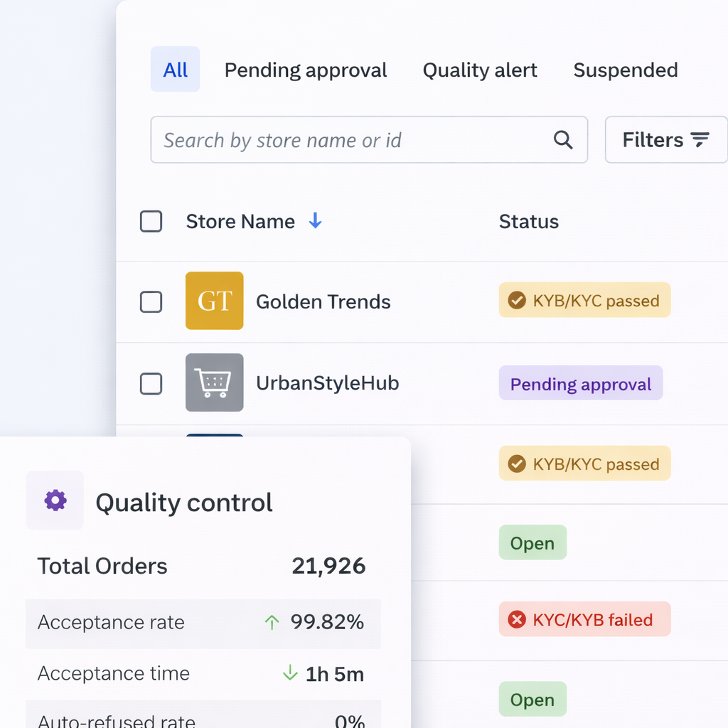Show the Suspended tab
728x728 pixels.
pyautogui.click(x=626, y=70)
